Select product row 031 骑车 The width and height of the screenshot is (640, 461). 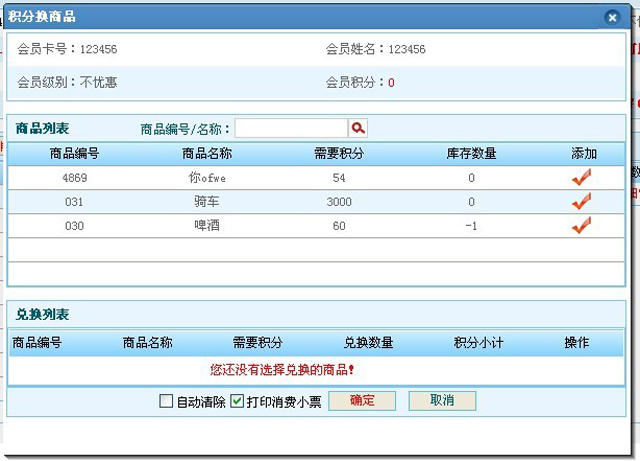(x=207, y=202)
